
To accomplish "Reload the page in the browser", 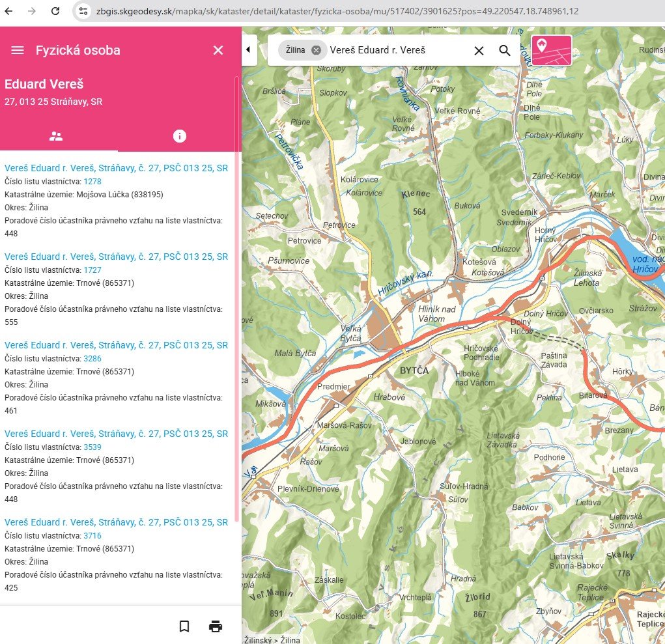I will [x=55, y=11].
